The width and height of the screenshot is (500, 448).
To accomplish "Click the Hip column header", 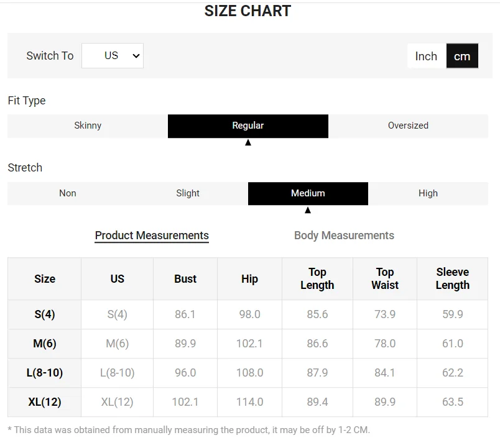I will pos(249,279).
